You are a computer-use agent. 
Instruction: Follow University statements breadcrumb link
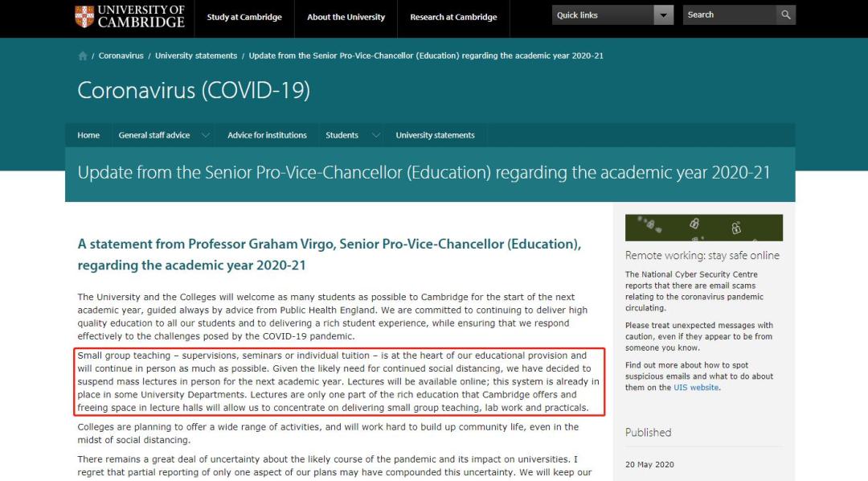pyautogui.click(x=196, y=56)
